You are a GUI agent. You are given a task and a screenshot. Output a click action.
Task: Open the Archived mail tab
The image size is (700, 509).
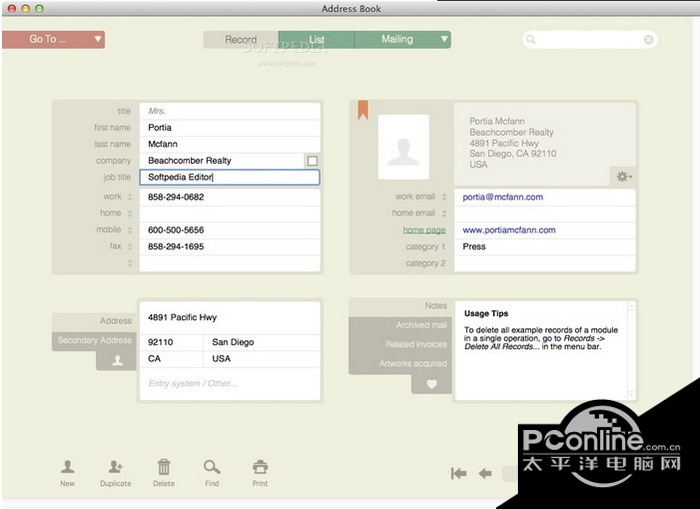(x=401, y=325)
